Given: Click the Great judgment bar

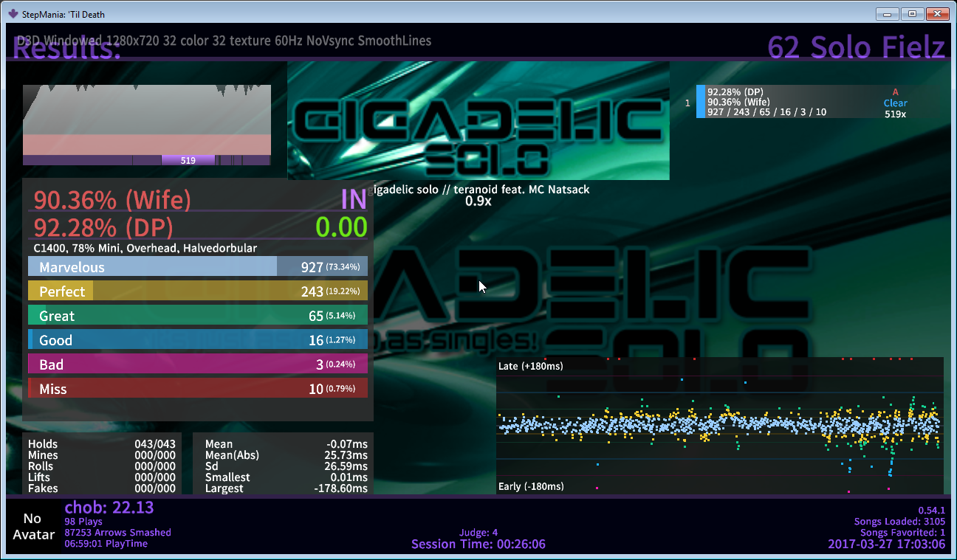Looking at the screenshot, I should point(197,316).
